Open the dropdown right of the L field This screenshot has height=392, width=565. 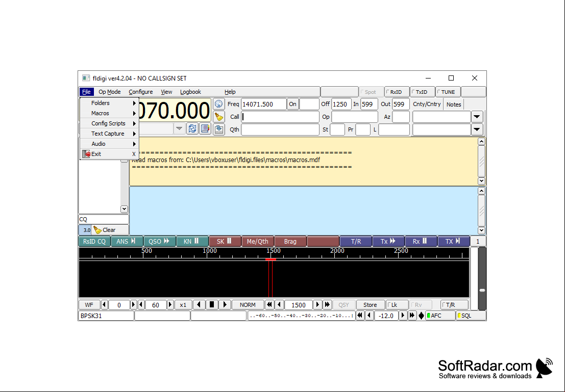click(477, 129)
